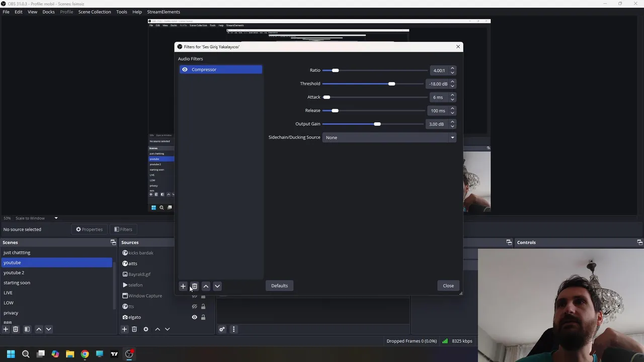This screenshot has height=362, width=644.
Task: Open the Tools menu
Action: [x=122, y=12]
